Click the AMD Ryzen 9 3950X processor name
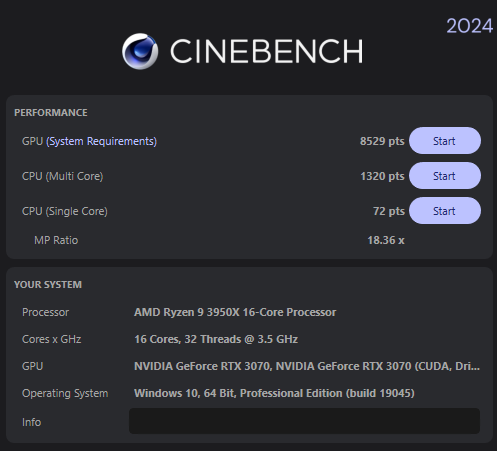Screen dimensions: 499x452 tap(236, 312)
